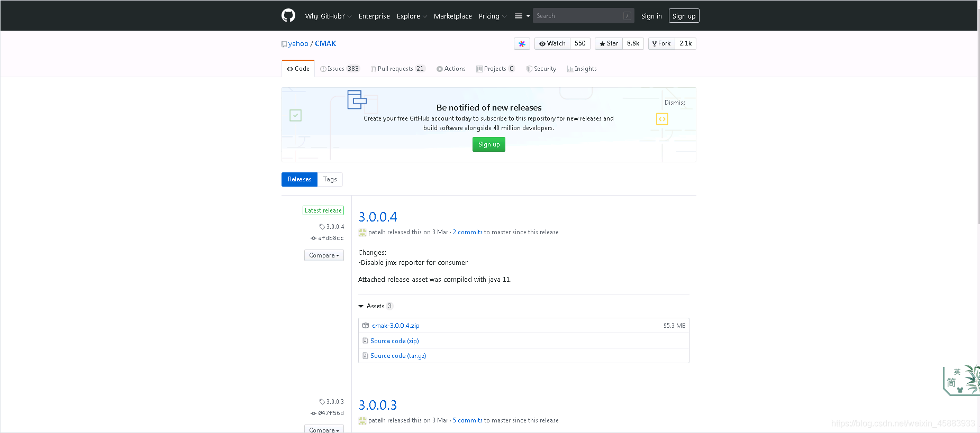Click the header Sign up button

pyautogui.click(x=684, y=16)
